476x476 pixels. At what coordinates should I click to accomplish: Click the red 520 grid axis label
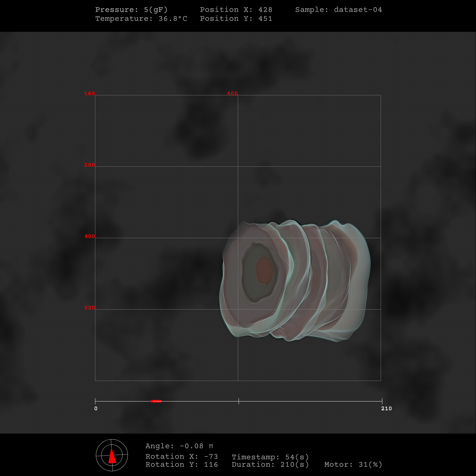89,308
